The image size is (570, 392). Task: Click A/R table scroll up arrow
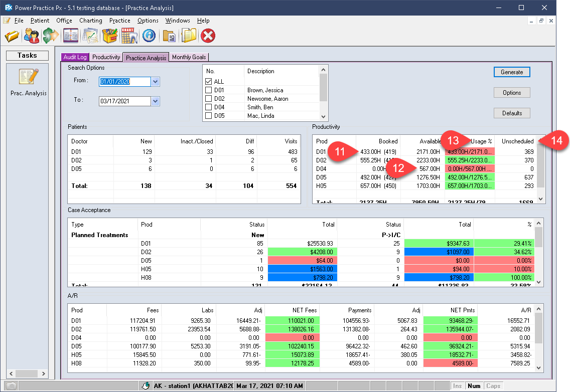539,309
